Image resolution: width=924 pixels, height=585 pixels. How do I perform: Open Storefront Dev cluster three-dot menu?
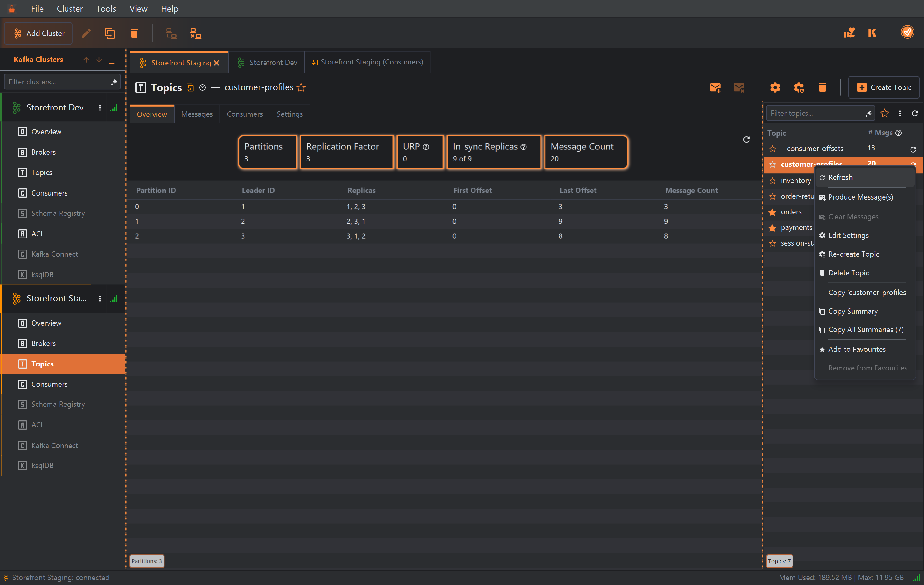pyautogui.click(x=100, y=108)
